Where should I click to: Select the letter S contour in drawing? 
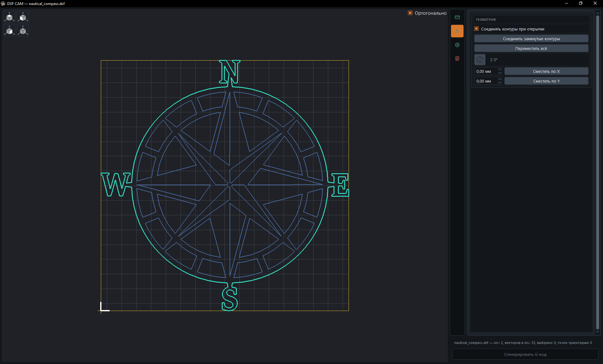tap(230, 299)
